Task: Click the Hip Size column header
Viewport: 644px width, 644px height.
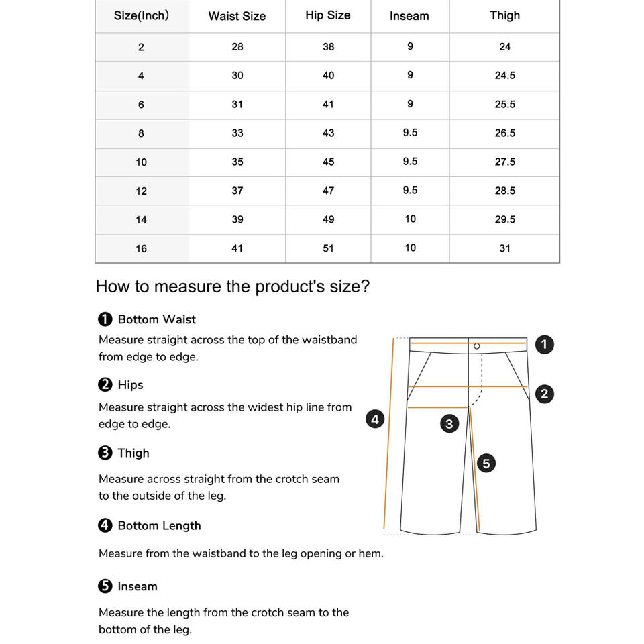Action: tap(328, 15)
